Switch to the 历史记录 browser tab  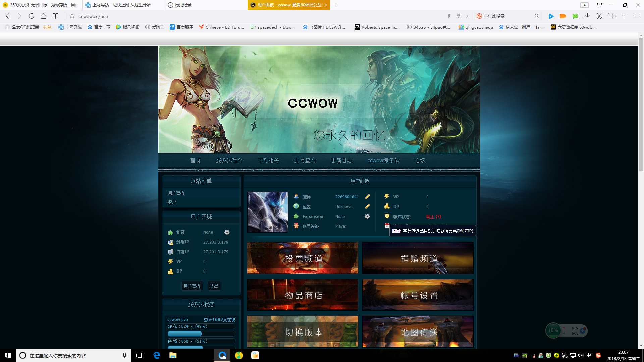pos(183,5)
